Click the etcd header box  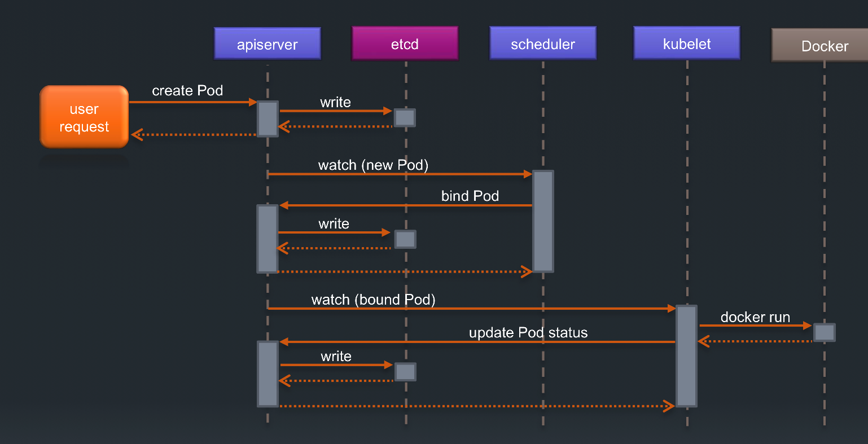coord(405,43)
